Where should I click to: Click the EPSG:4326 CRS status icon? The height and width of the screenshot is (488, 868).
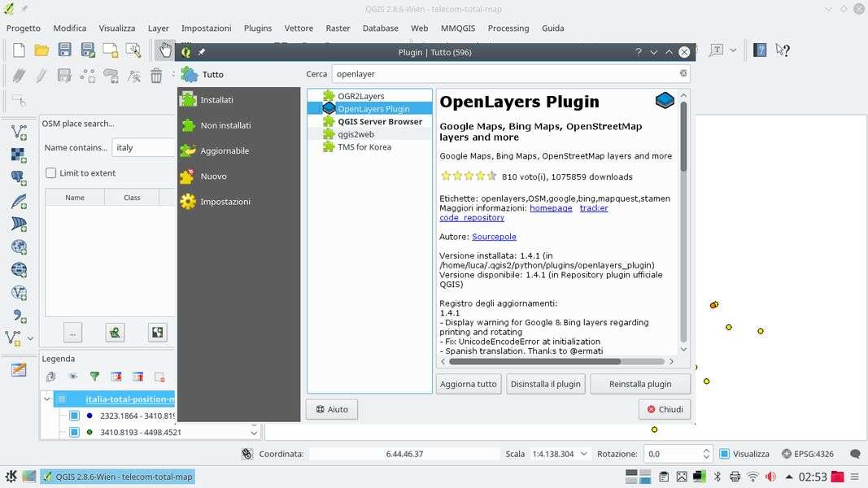(x=809, y=454)
